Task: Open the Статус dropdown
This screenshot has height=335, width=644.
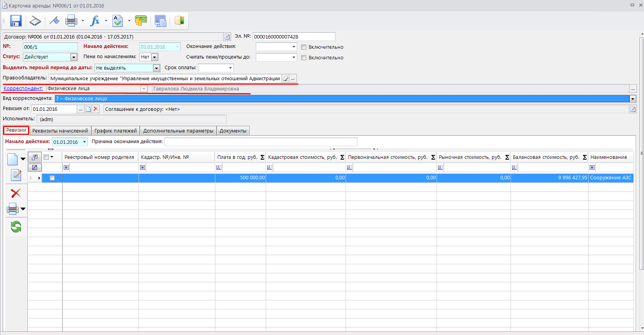Action: (x=74, y=57)
